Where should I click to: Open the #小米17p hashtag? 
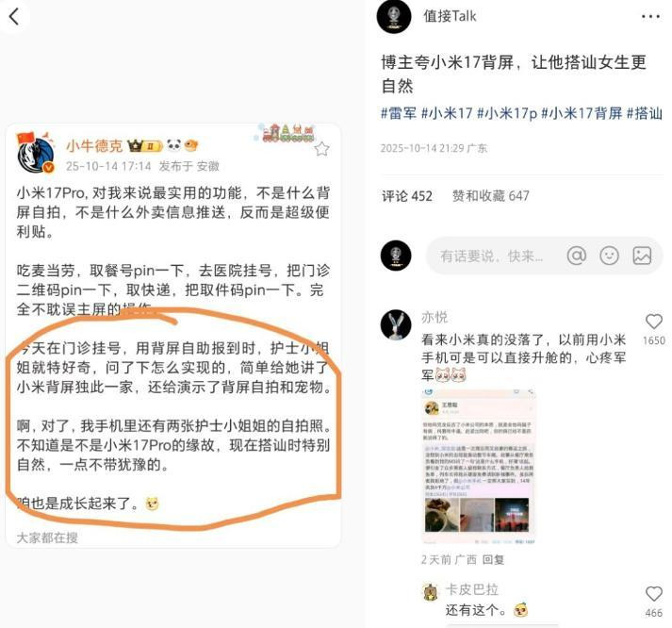pos(506,113)
